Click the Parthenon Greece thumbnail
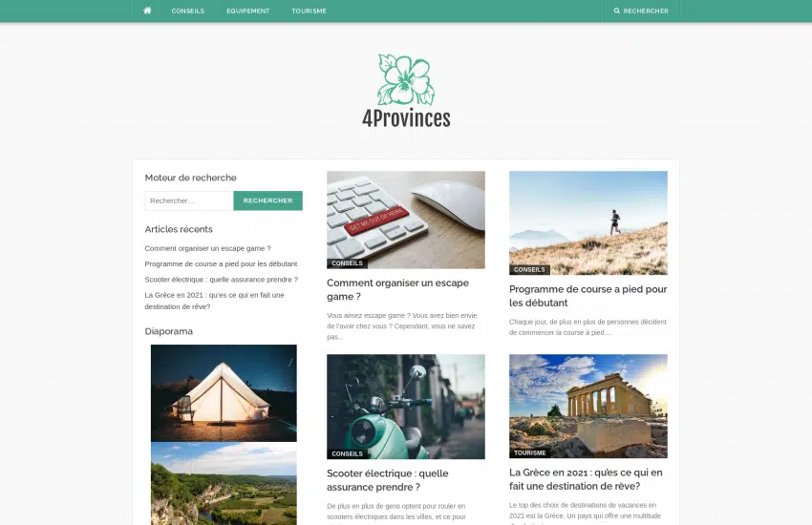This screenshot has height=525, width=812. tap(588, 406)
